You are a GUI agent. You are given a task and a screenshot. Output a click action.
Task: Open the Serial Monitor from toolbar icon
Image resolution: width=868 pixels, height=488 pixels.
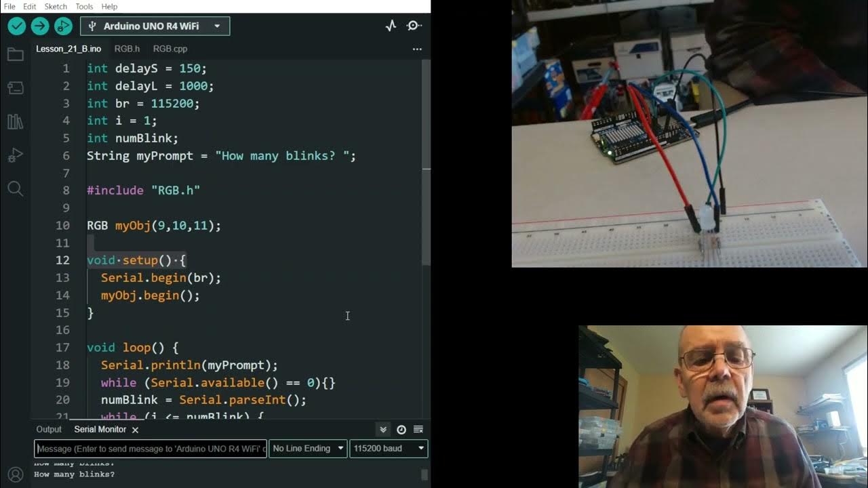click(x=414, y=26)
